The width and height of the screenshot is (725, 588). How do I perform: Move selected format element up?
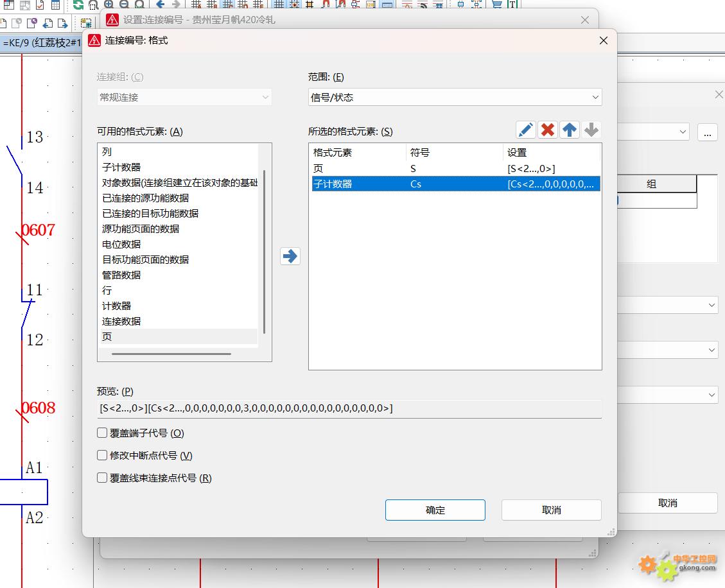pyautogui.click(x=570, y=130)
